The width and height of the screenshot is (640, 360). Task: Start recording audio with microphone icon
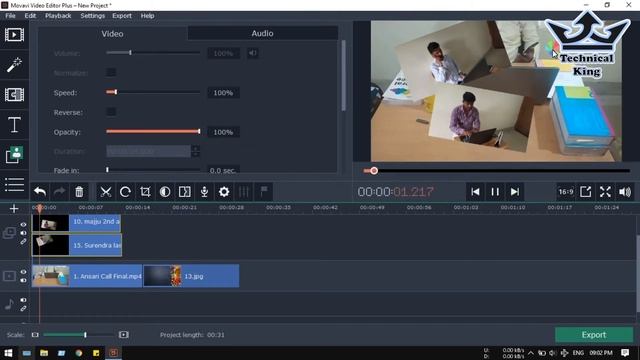(204, 191)
